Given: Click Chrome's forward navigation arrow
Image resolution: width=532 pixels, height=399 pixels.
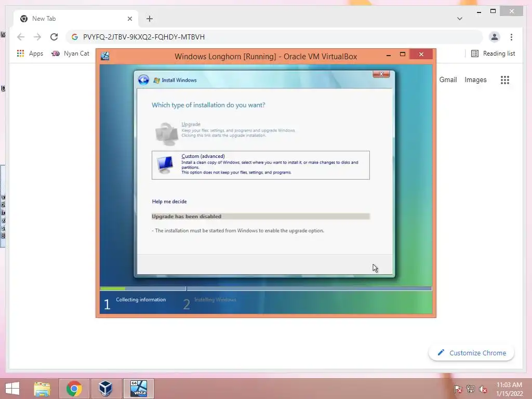Looking at the screenshot, I should pos(37,37).
